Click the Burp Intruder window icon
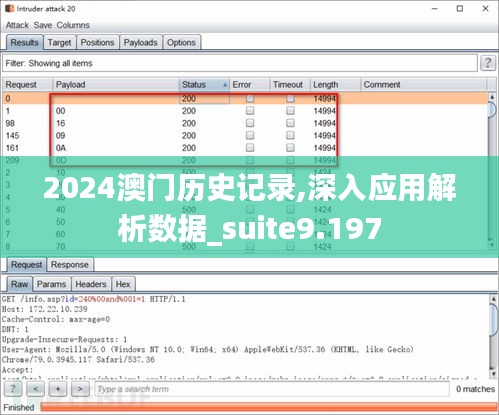Screen dimensions: 499x415 click(9, 9)
